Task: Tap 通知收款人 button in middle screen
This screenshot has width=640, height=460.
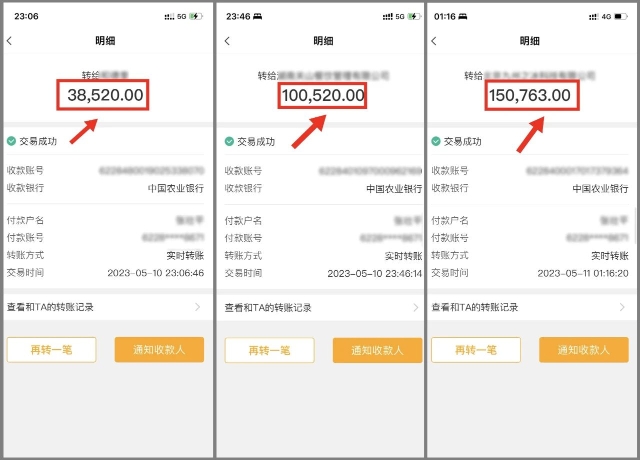Action: click(378, 350)
